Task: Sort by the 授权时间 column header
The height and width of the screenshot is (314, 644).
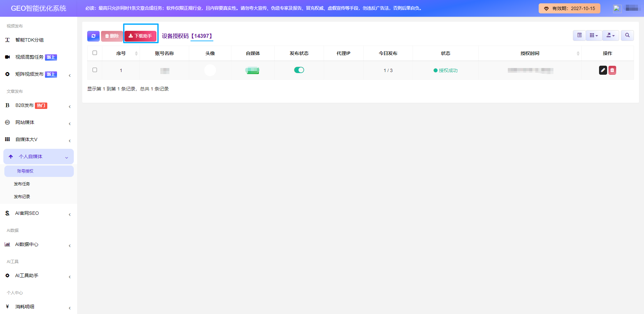Action: tap(530, 53)
